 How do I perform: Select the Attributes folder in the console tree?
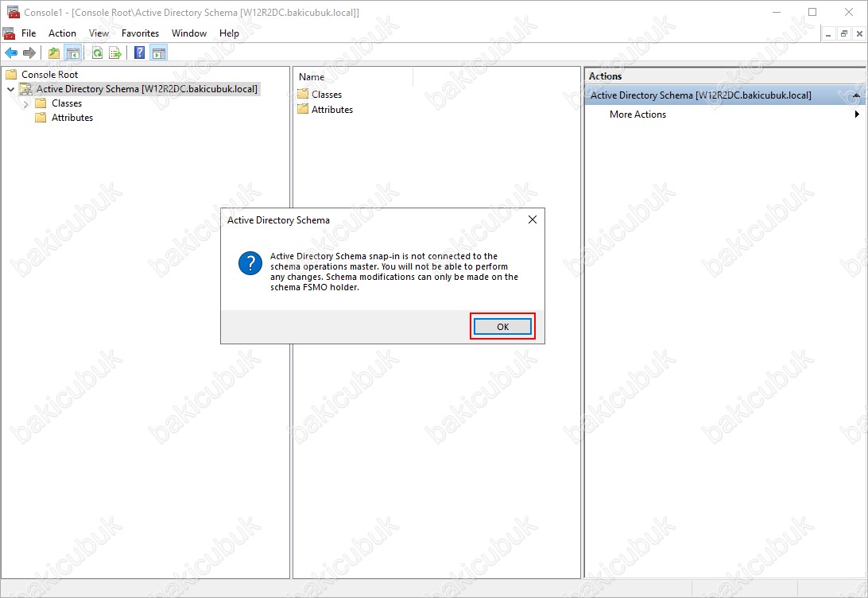72,118
